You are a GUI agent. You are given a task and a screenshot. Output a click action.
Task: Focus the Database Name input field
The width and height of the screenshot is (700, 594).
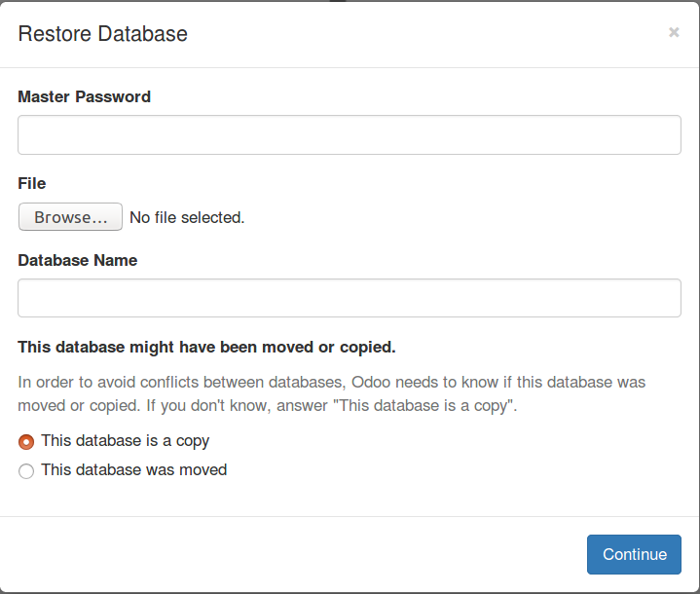pyautogui.click(x=350, y=298)
